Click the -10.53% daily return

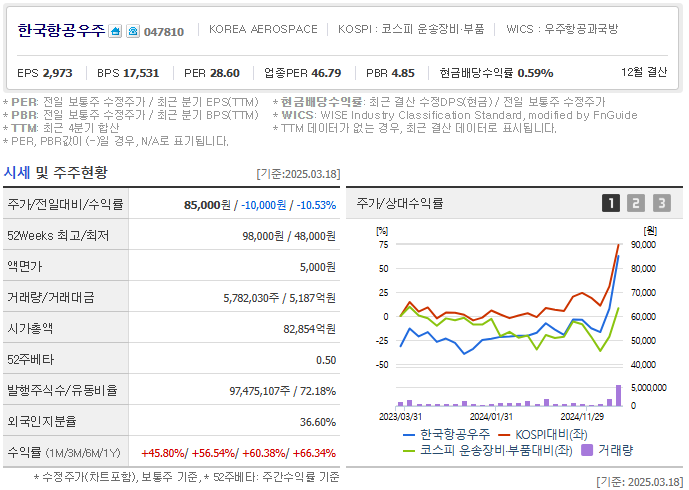tap(316, 205)
